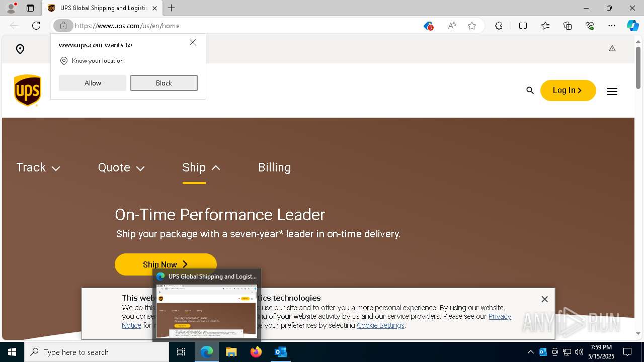Toggle Read aloud in address bar
This screenshot has height=362, width=644.
[452, 26]
